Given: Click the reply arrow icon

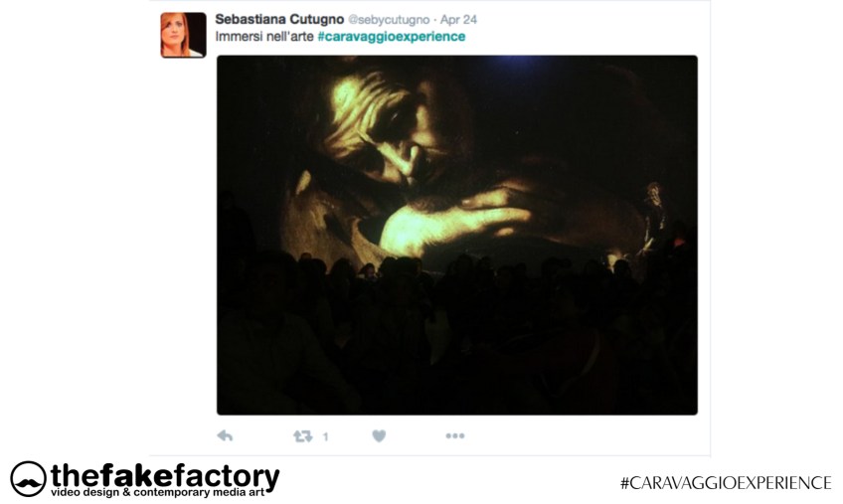Looking at the screenshot, I should (x=225, y=435).
